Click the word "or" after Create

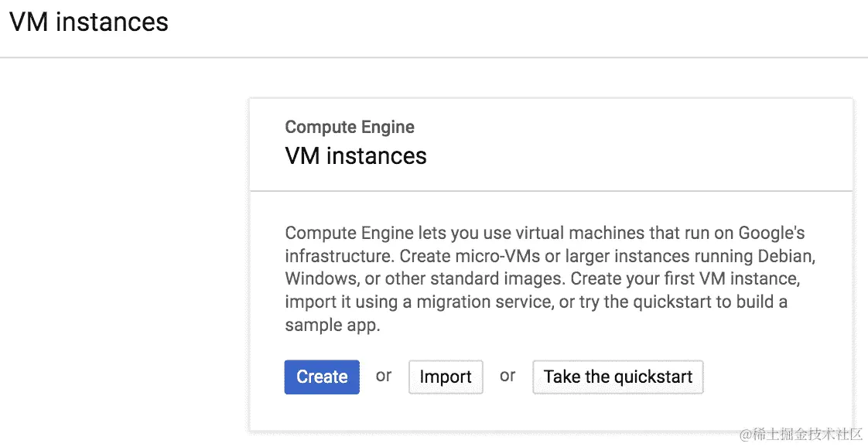pyautogui.click(x=384, y=376)
